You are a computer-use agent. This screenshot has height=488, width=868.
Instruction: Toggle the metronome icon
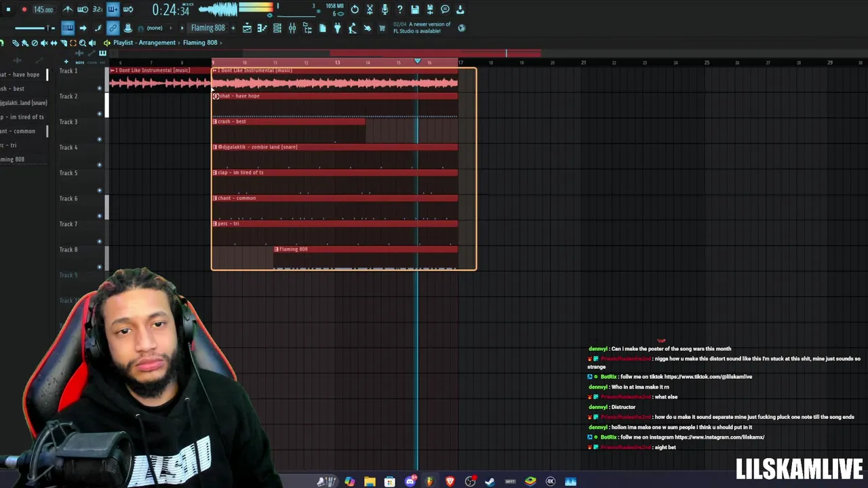pos(68,9)
